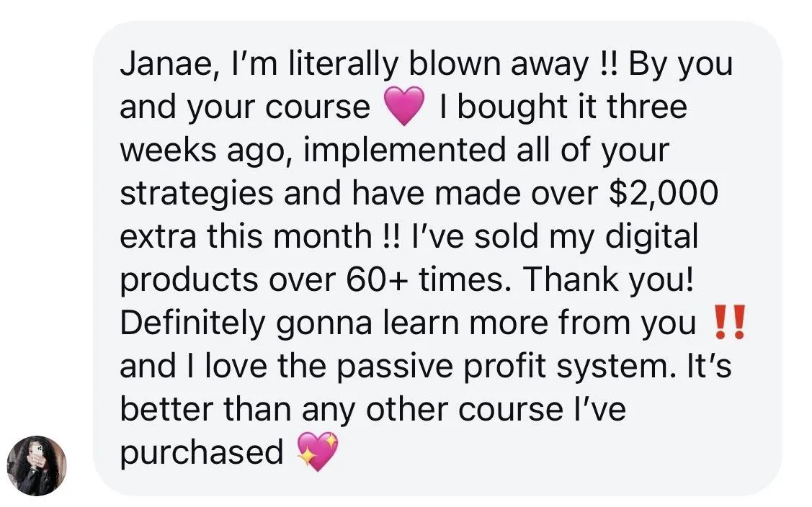This screenshot has width=812, height=507.
Task: Click the sparkling heart emoji after 'purchased'
Action: tap(318, 451)
